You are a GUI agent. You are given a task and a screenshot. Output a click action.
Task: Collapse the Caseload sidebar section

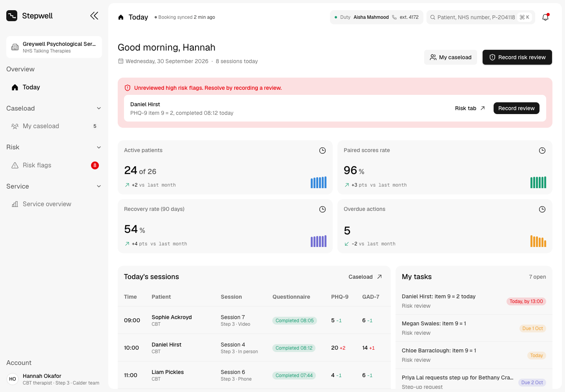coord(99,108)
